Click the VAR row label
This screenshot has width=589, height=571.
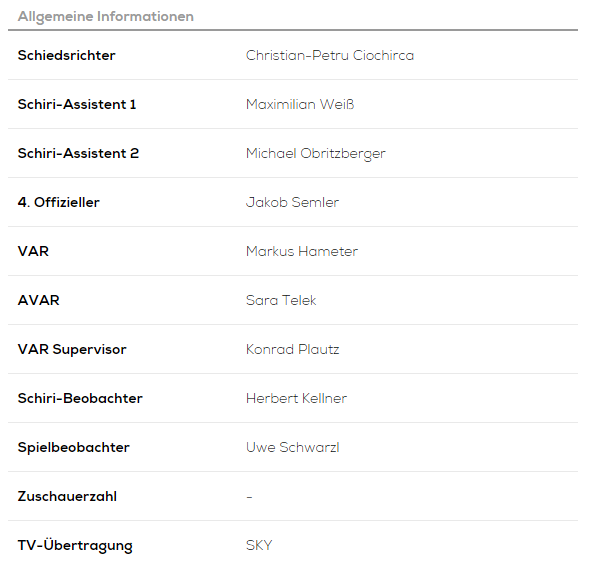(33, 251)
